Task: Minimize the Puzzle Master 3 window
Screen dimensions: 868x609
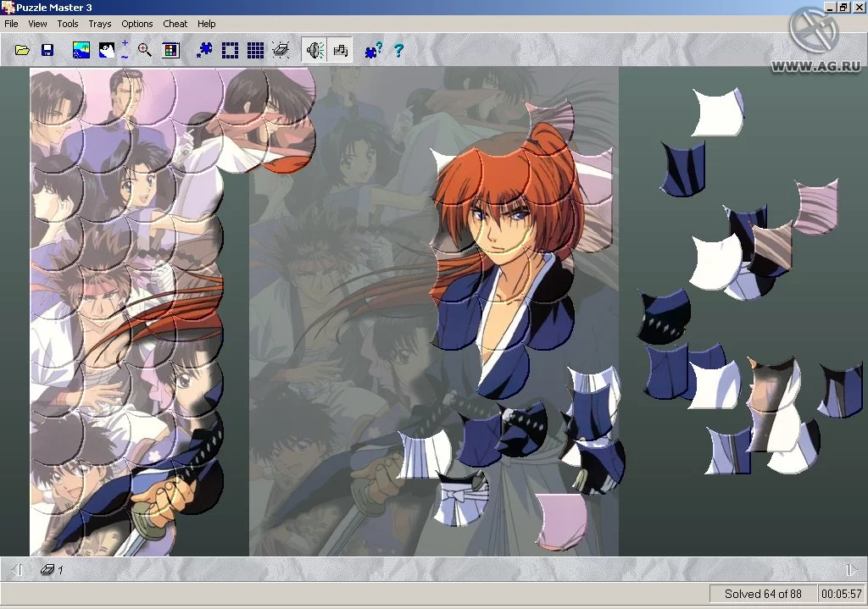Action: (831, 7)
